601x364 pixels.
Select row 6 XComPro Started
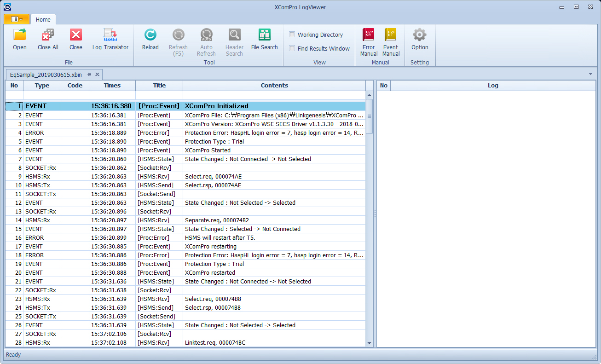[x=185, y=150]
